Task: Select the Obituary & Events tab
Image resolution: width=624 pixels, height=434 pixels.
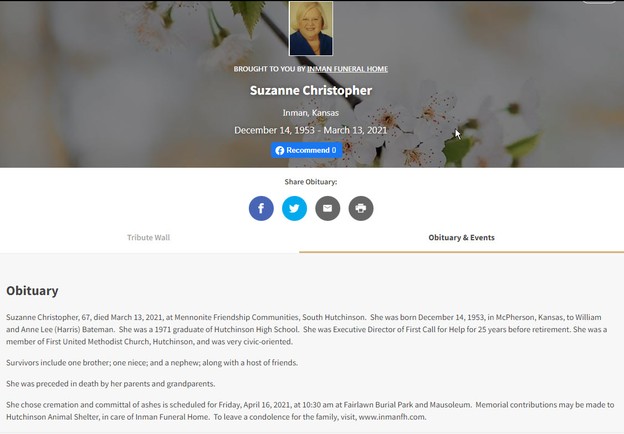Action: [461, 237]
